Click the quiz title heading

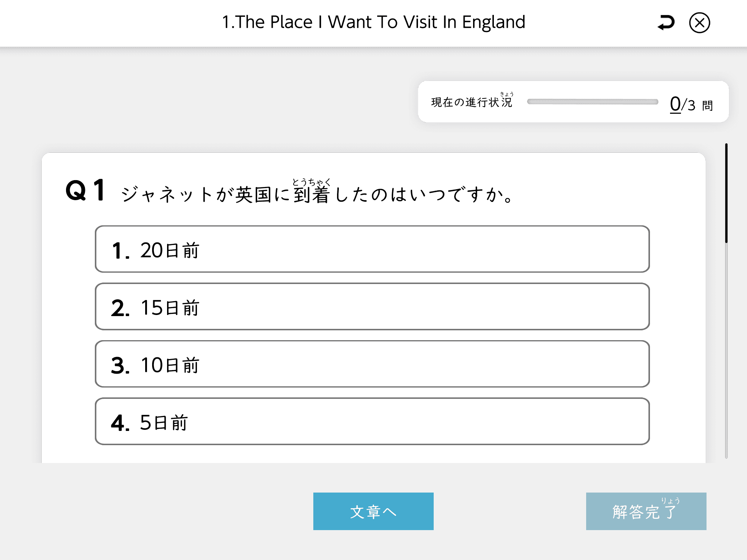[373, 22]
